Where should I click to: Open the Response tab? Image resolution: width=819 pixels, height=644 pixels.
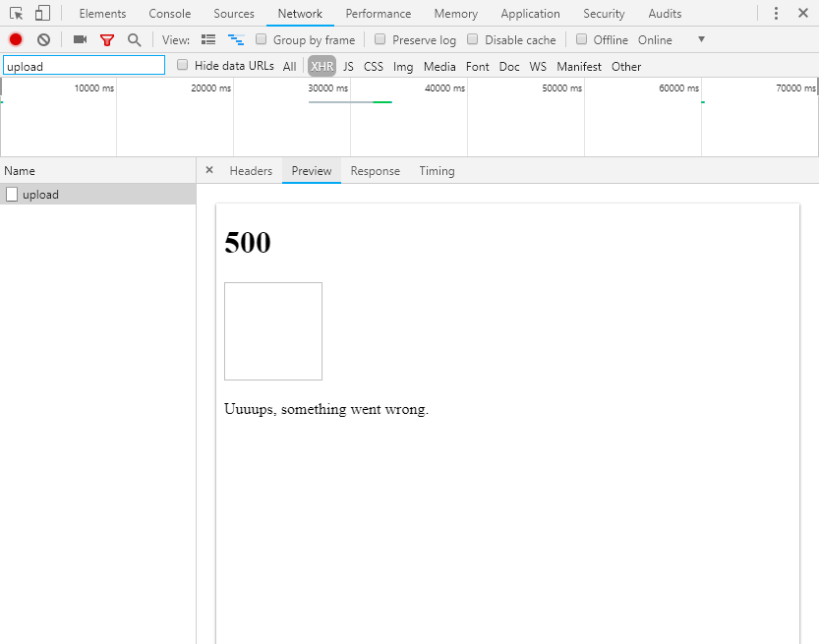coord(375,171)
